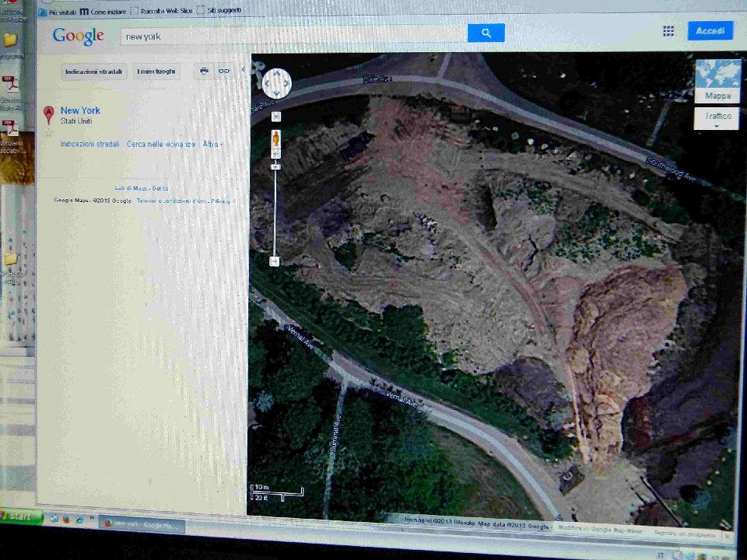
Task: Click the Summit Ave street label
Action: (336, 433)
